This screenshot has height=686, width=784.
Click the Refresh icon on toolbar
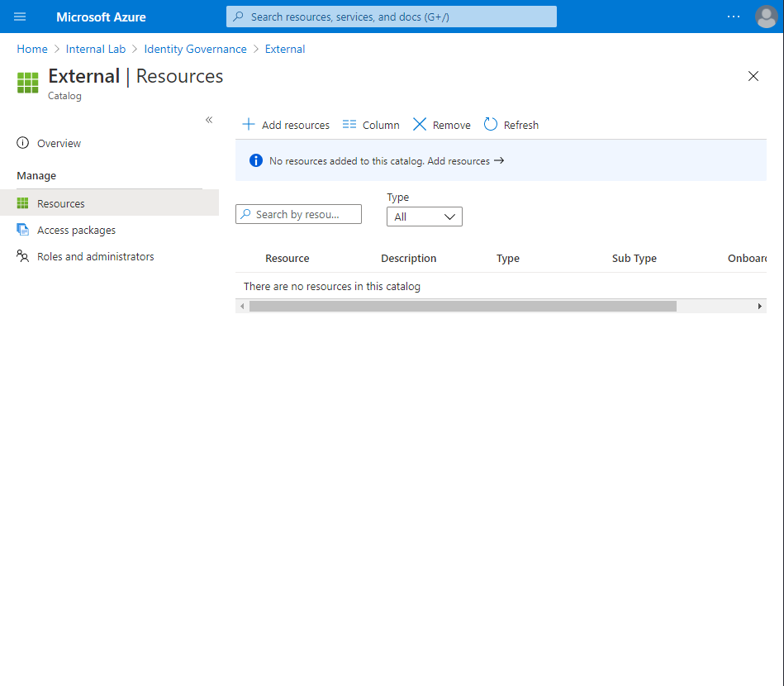(491, 124)
